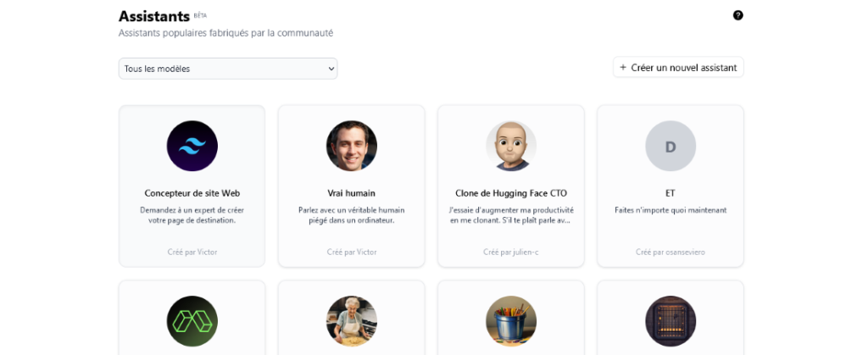Open the Vrai humain assistant title

click(x=352, y=193)
